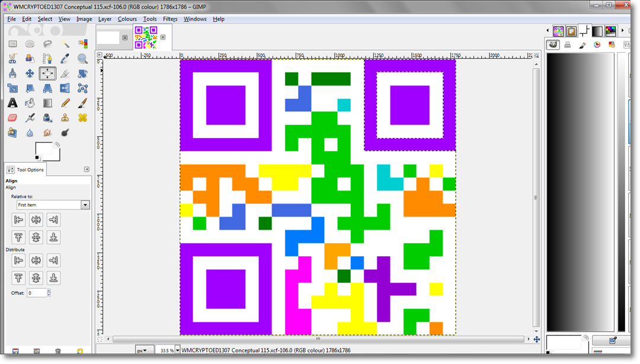This screenshot has height=364, width=640.
Task: Select the Colour Picker eyedropper tool
Action: (x=65, y=59)
